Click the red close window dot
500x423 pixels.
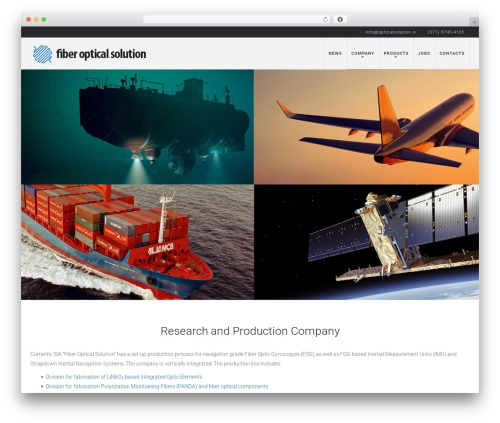29,19
